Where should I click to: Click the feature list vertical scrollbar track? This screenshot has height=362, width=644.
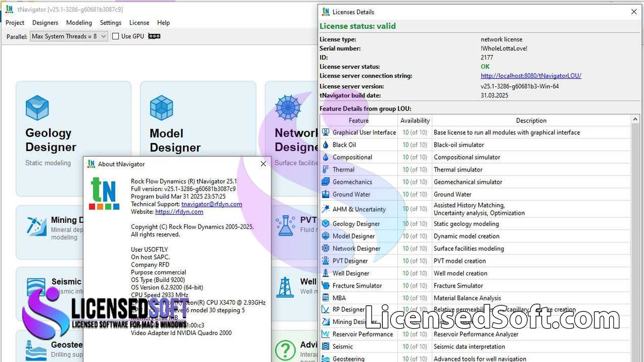tap(635, 241)
